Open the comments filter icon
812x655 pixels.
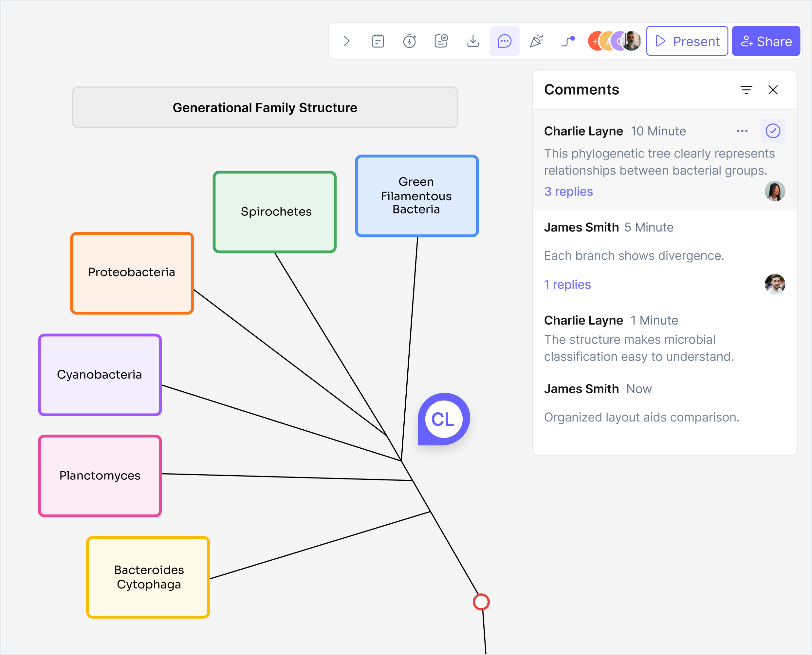point(747,90)
